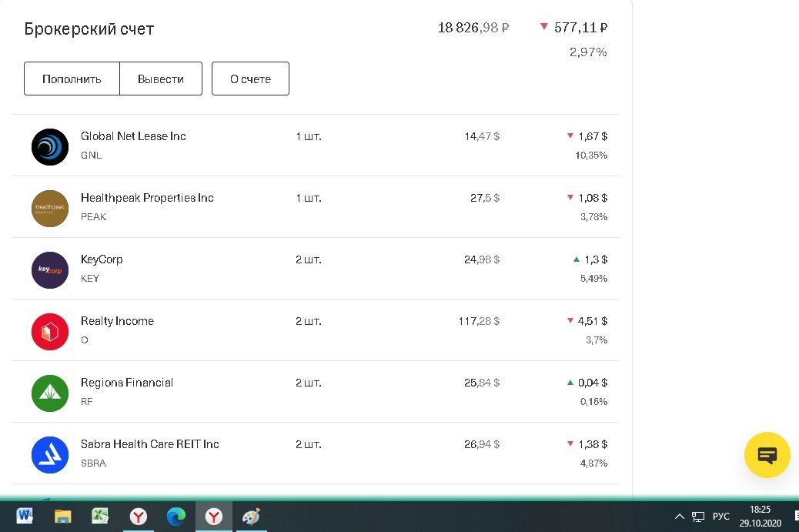Viewport: 799px width, 532px height.
Task: Open Excel from the taskbar
Action: [100, 517]
